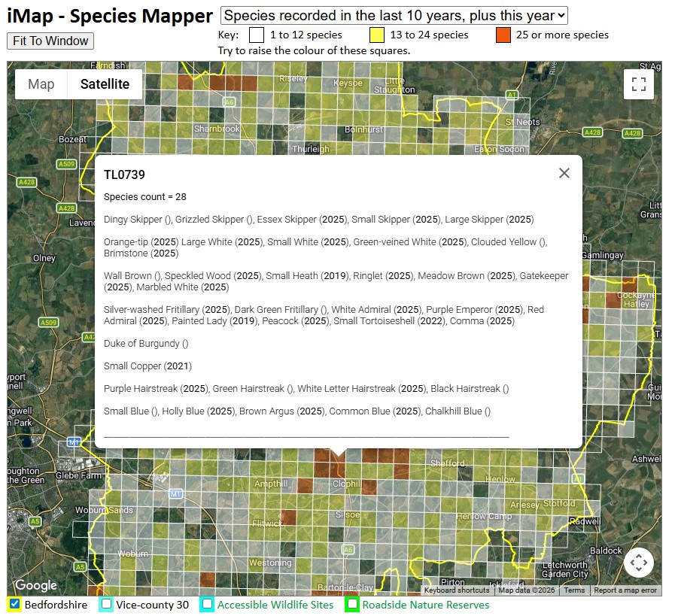This screenshot has height=616, width=675.
Task: Click the map pan control icon
Action: tap(639, 563)
